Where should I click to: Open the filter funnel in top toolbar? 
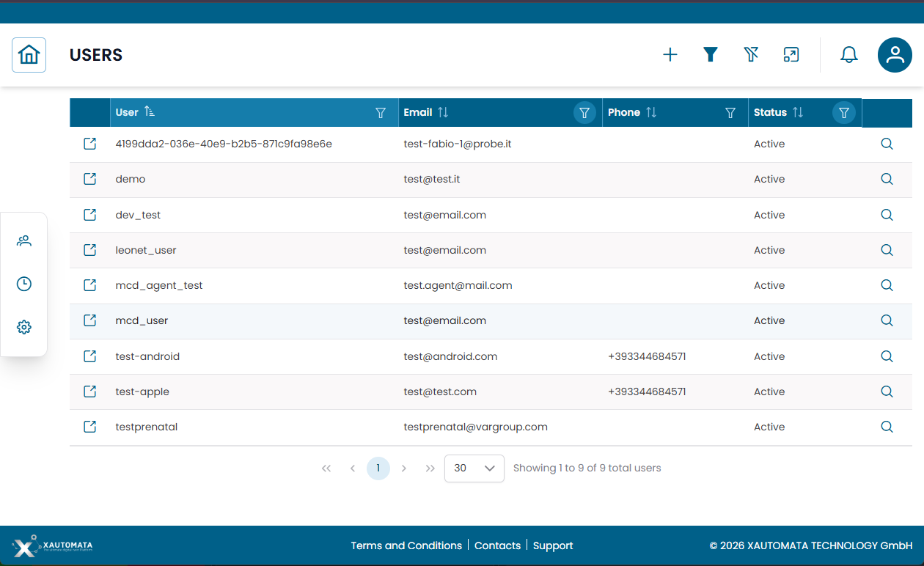pos(710,55)
